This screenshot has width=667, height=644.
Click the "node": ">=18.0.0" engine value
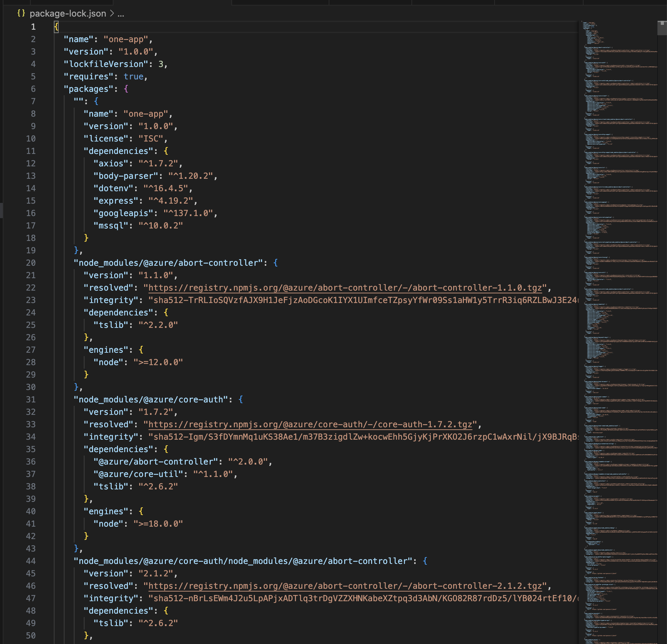[158, 524]
